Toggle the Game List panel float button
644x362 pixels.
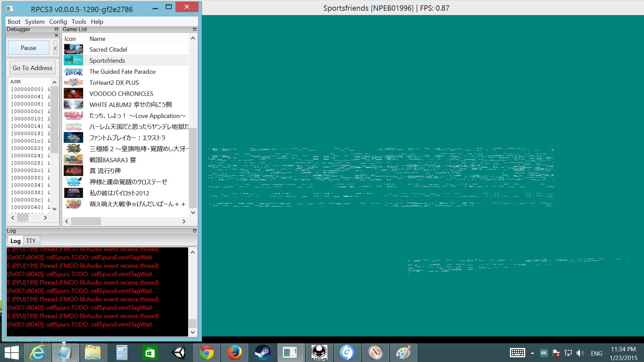195,29
